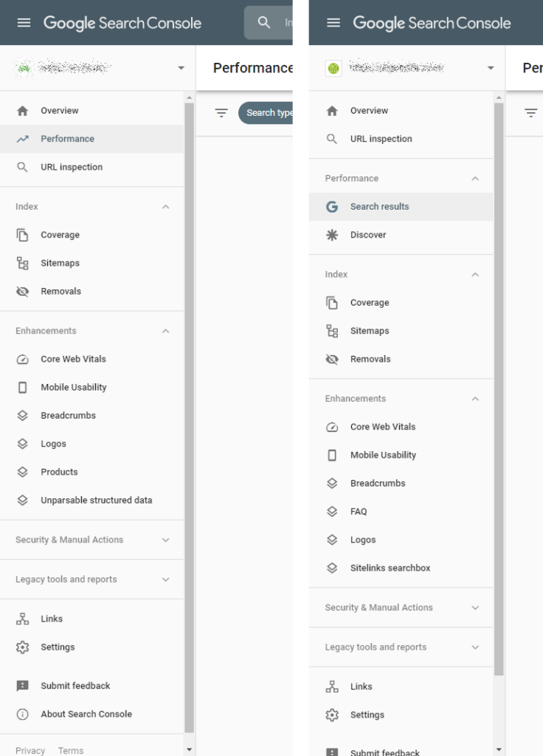Collapse Index section in left panel

pos(166,207)
